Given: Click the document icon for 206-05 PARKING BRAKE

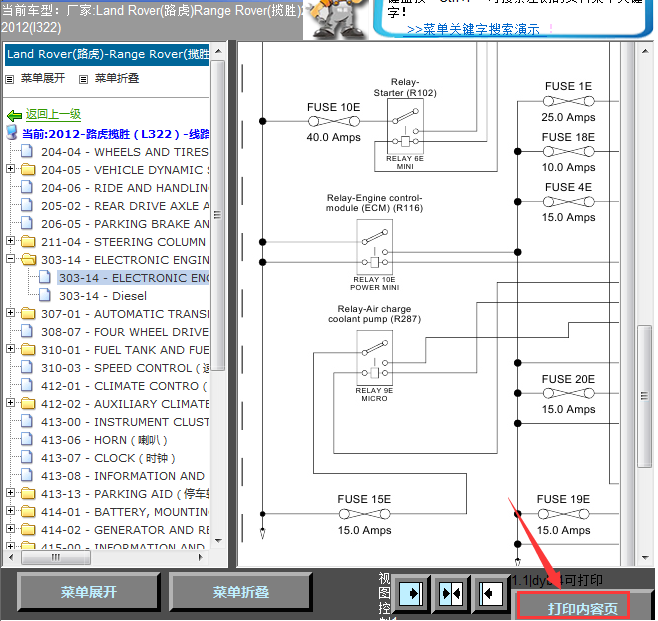Looking at the screenshot, I should (x=27, y=223).
